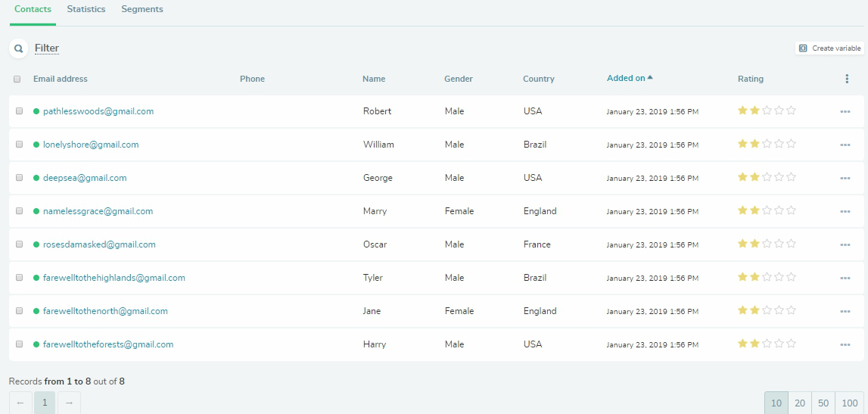This screenshot has height=414, width=868.
Task: Open column options three-dot icon in header
Action: tap(847, 79)
